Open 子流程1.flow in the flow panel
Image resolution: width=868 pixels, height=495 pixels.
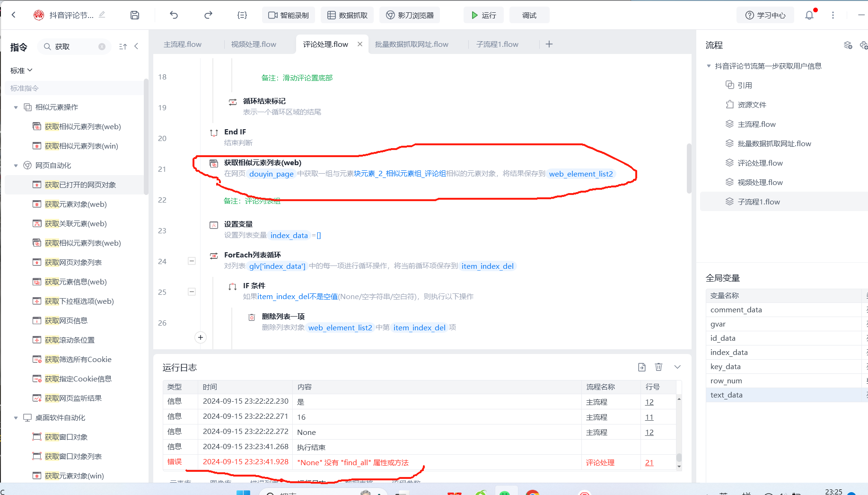click(x=784, y=202)
